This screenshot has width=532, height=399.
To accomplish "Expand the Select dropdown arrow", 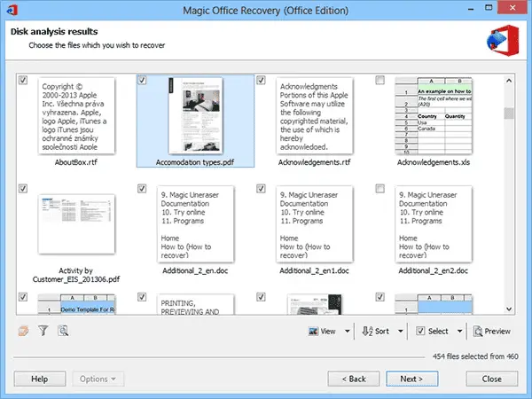I will click(459, 331).
